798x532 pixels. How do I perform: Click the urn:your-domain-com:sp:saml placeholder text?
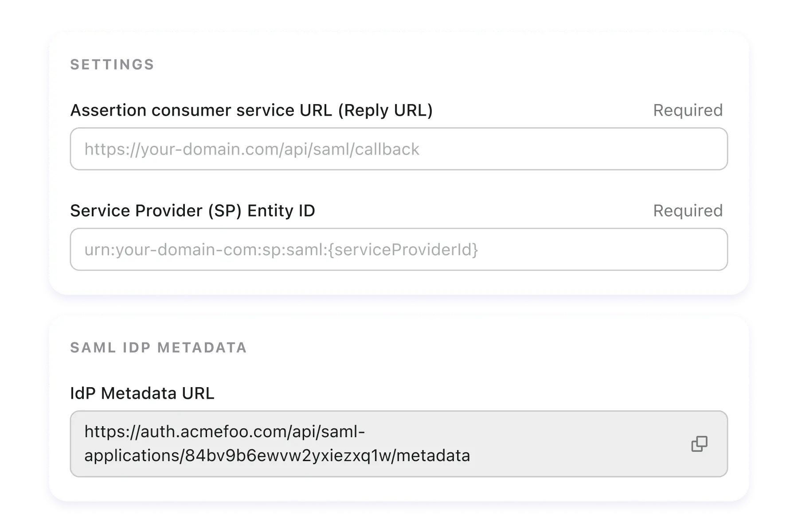tap(281, 250)
